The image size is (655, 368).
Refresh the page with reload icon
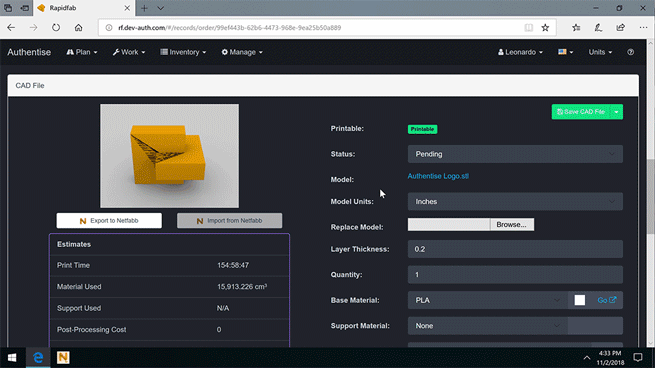tap(56, 28)
